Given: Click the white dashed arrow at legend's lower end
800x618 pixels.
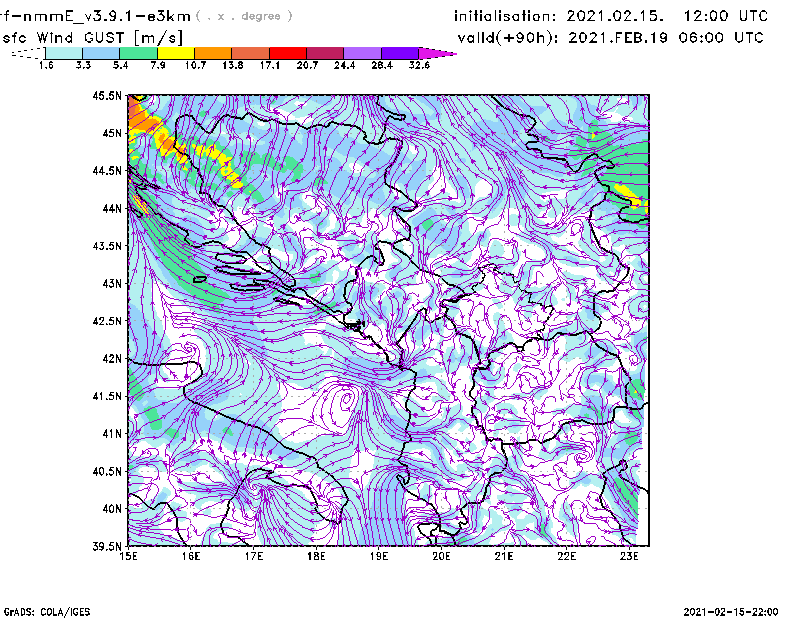Looking at the screenshot, I should (x=28, y=53).
